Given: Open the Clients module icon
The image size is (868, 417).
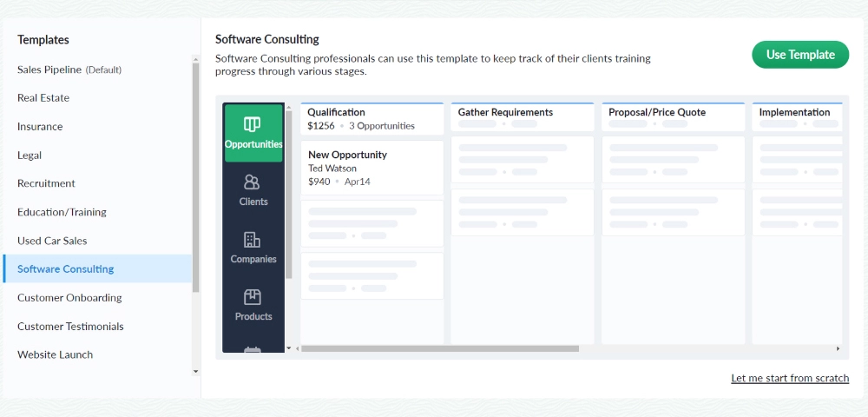Looking at the screenshot, I should tap(253, 189).
